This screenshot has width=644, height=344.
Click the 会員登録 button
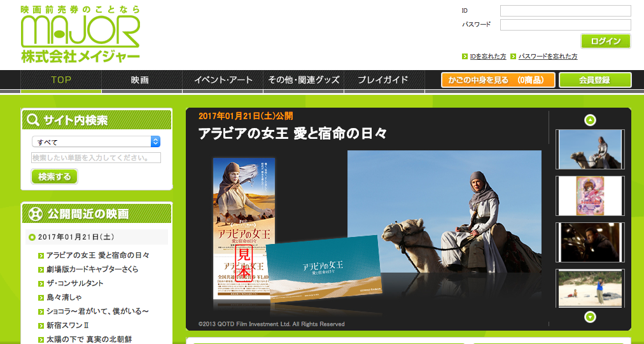595,80
